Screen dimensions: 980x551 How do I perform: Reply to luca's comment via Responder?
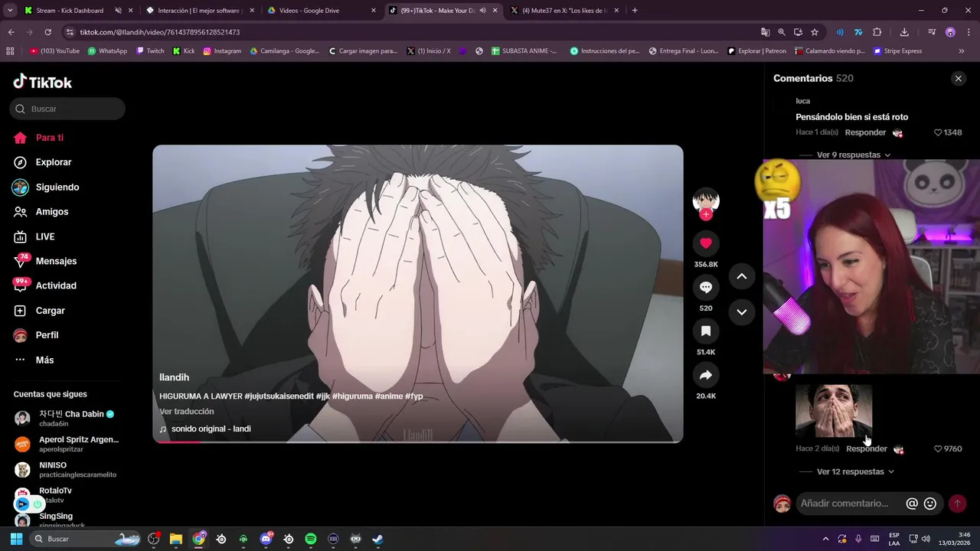[865, 132]
